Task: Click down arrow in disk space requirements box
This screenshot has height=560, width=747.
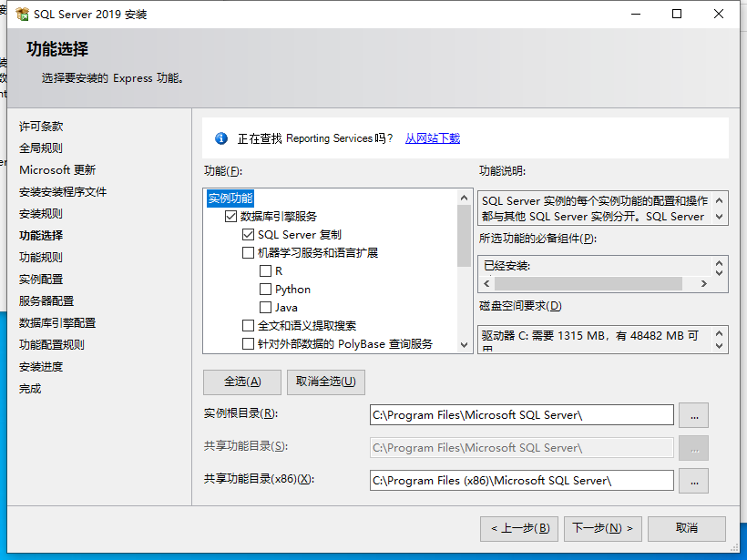Action: click(x=720, y=346)
